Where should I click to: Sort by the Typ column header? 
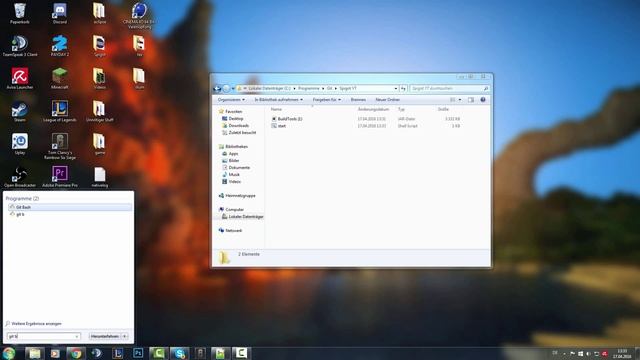(401, 109)
